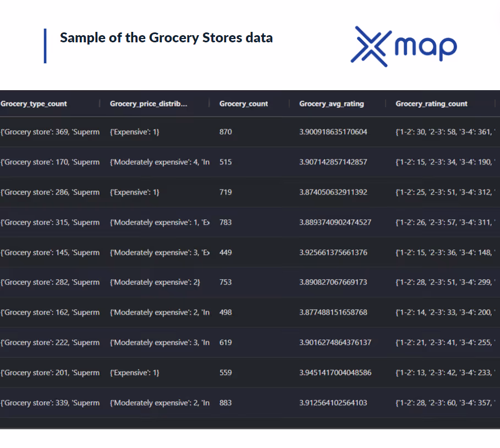
Task: Click type count cell 'Grocery store': 170
Action: click(x=50, y=162)
